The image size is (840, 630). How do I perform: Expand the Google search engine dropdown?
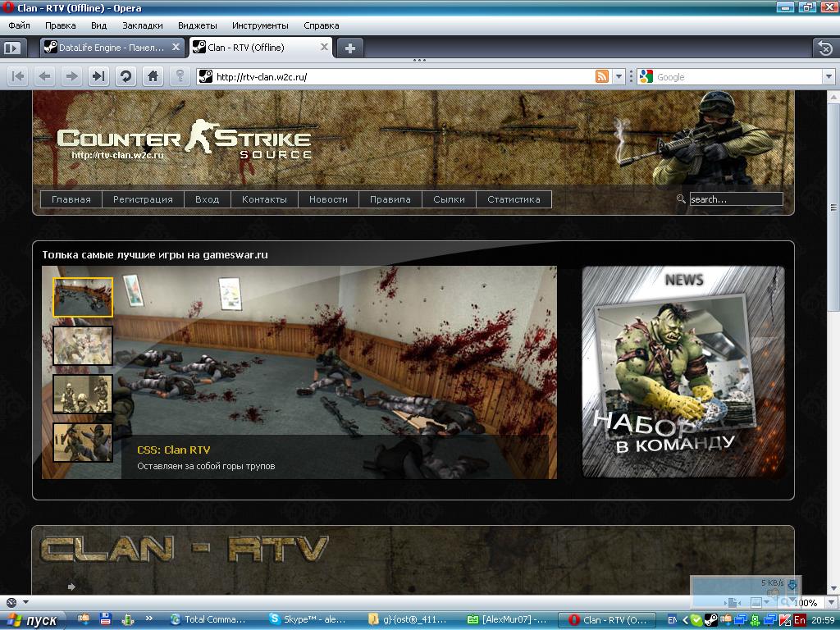(829, 76)
